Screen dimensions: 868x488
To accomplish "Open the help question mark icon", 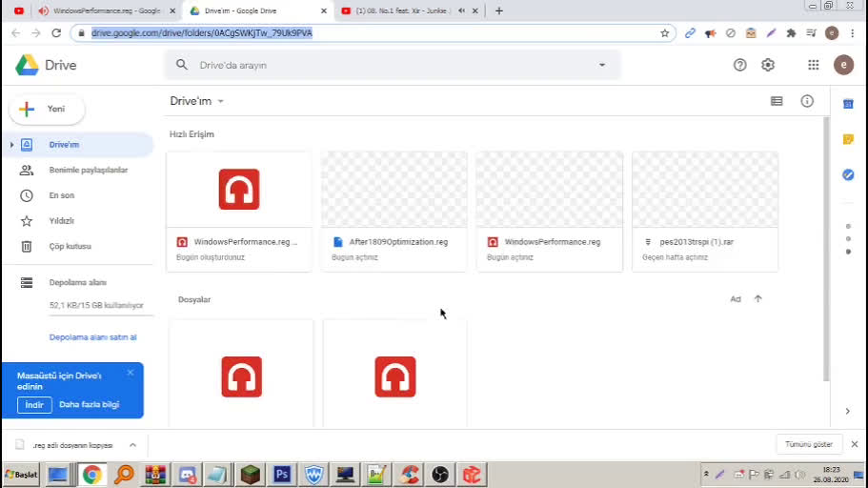I will pos(740,65).
